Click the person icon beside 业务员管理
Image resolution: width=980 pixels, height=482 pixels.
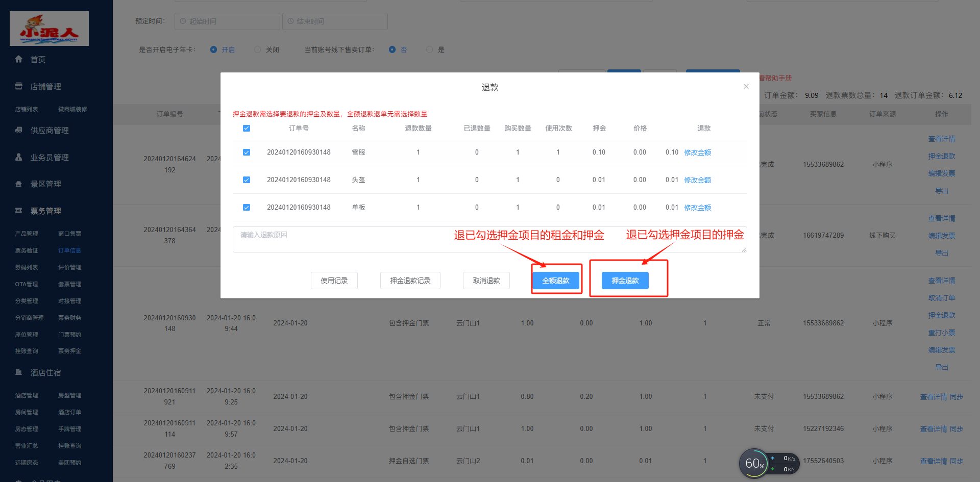tap(19, 157)
